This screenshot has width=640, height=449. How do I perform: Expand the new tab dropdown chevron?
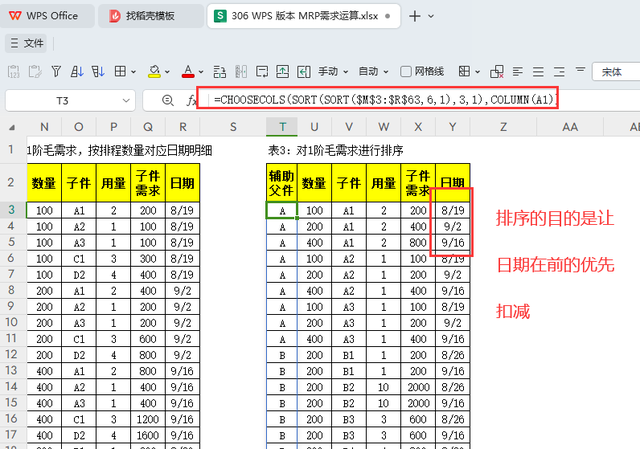click(x=431, y=17)
